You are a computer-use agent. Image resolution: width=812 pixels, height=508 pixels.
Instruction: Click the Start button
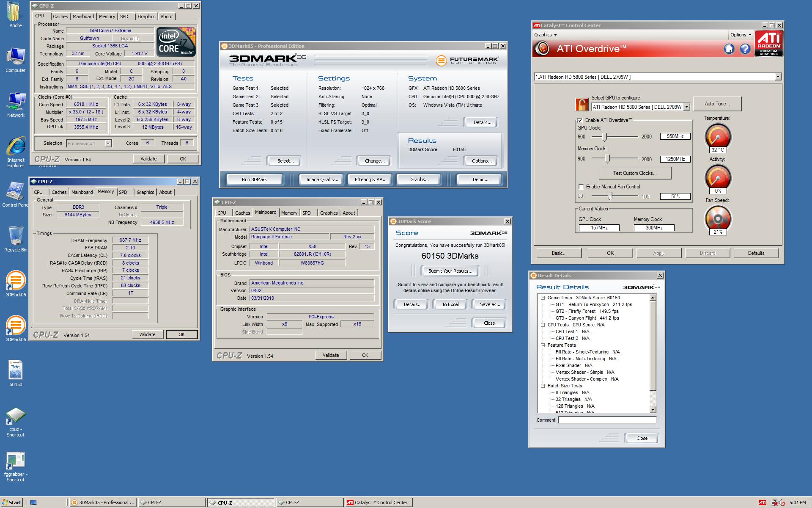12,502
